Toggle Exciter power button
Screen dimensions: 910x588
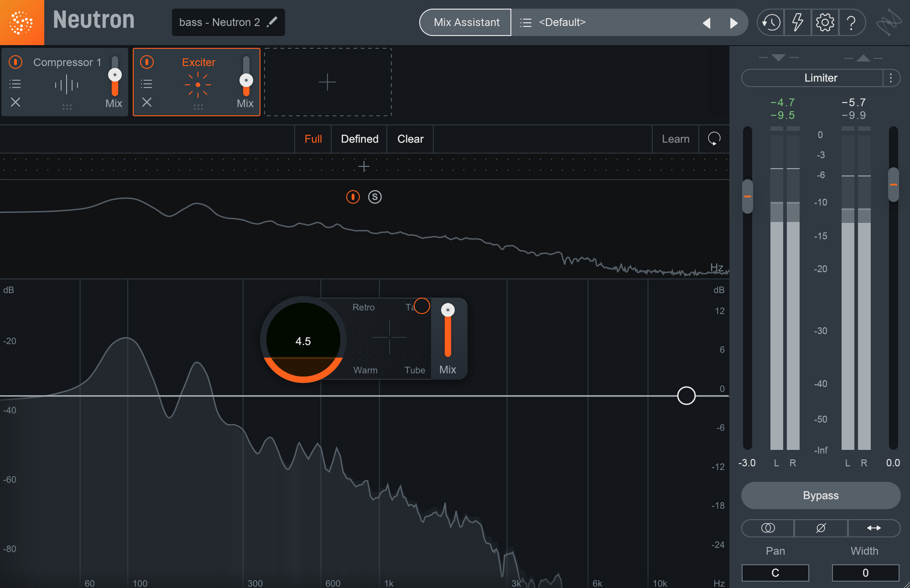147,62
